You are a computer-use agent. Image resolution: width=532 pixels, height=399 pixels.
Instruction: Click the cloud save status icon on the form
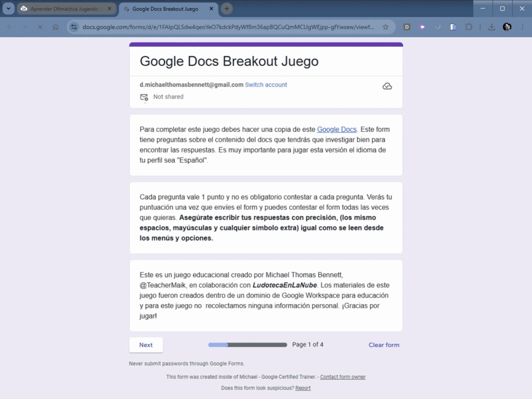point(387,86)
